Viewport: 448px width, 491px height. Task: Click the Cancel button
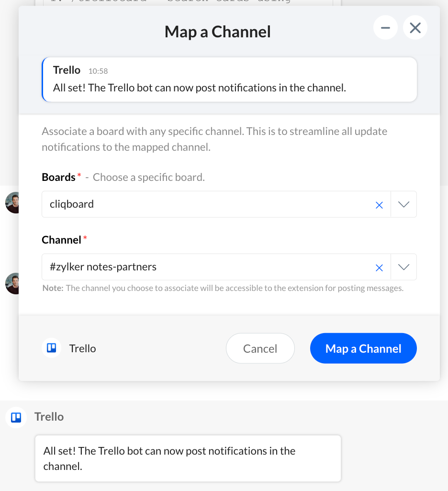pos(260,348)
